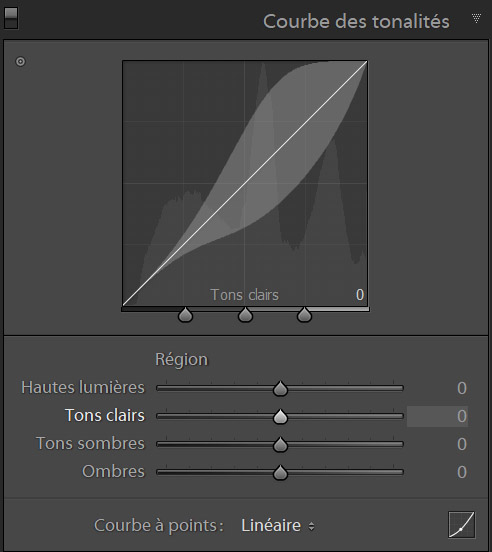Click the point curve edit icon
Screen dimensions: 492x552
click(x=461, y=525)
